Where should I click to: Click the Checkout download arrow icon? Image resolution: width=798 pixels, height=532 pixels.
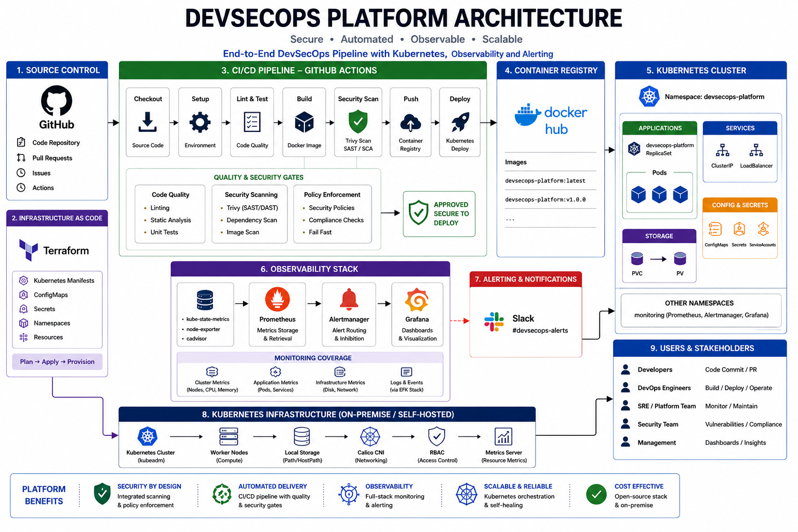pos(148,123)
